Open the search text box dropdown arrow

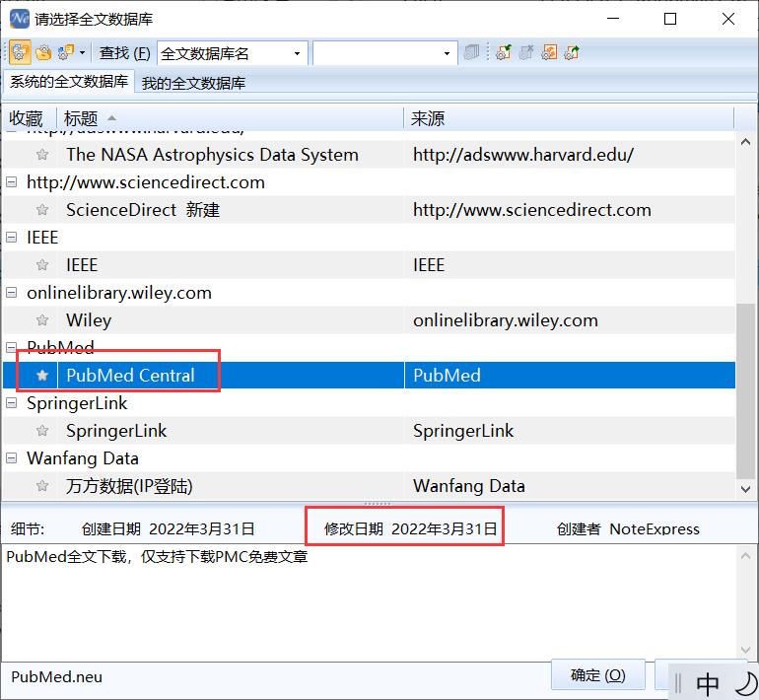447,53
